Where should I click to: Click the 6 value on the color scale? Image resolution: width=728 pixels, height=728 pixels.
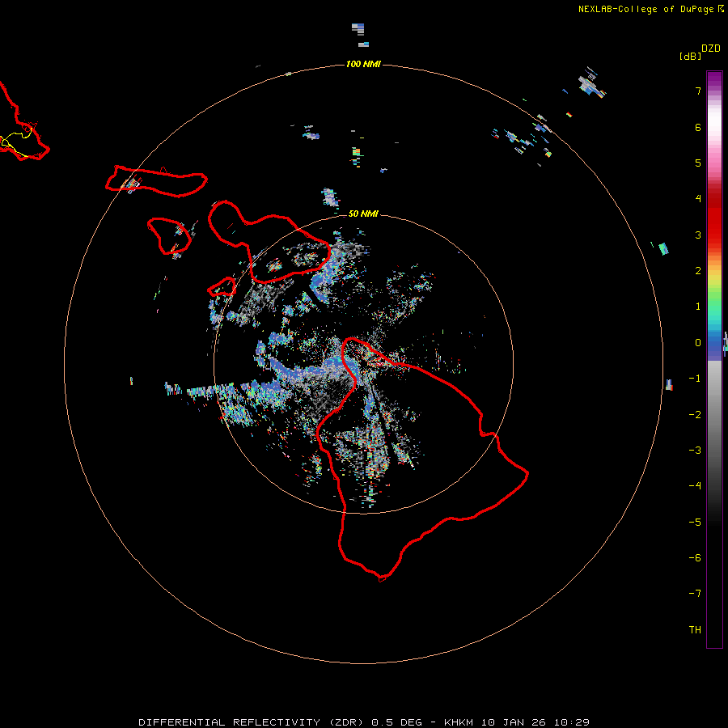click(698, 127)
